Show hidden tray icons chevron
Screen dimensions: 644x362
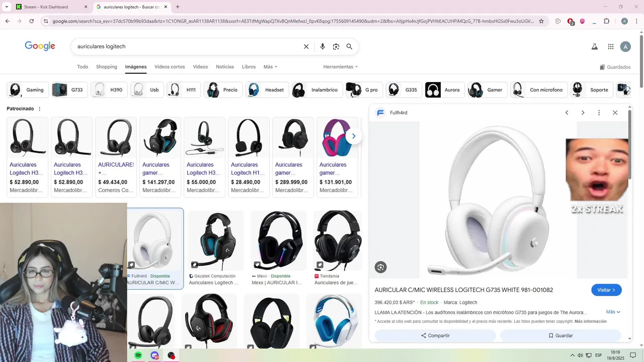[x=572, y=355]
